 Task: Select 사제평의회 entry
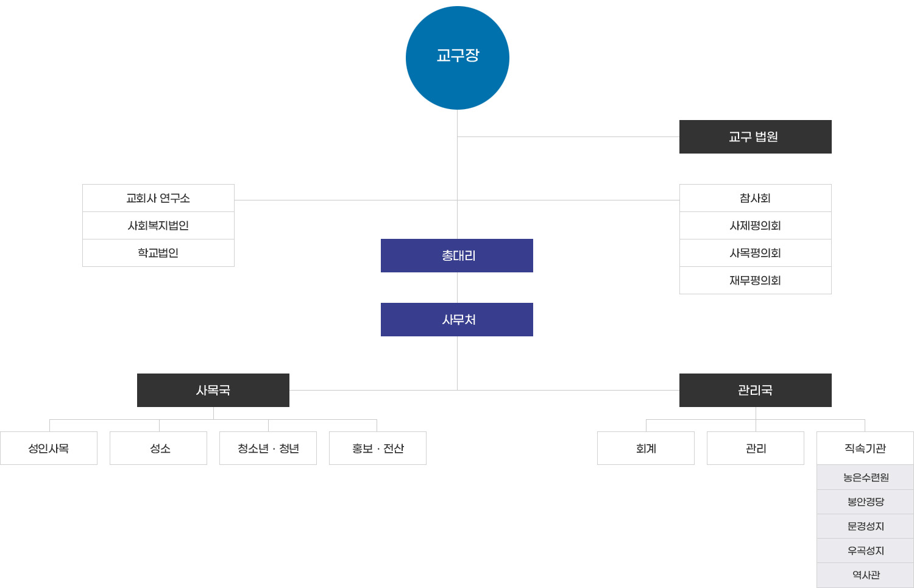click(x=755, y=225)
